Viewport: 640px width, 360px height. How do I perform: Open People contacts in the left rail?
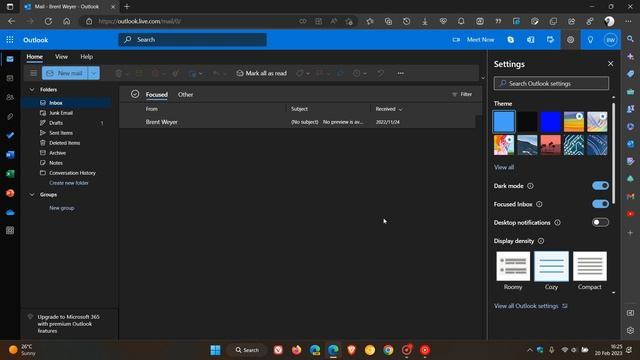pos(10,97)
